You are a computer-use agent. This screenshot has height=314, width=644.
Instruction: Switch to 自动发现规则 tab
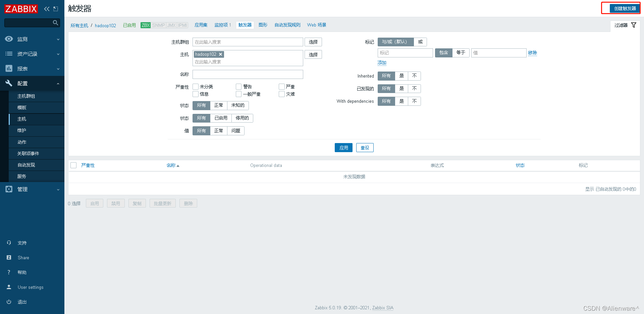[x=287, y=25]
